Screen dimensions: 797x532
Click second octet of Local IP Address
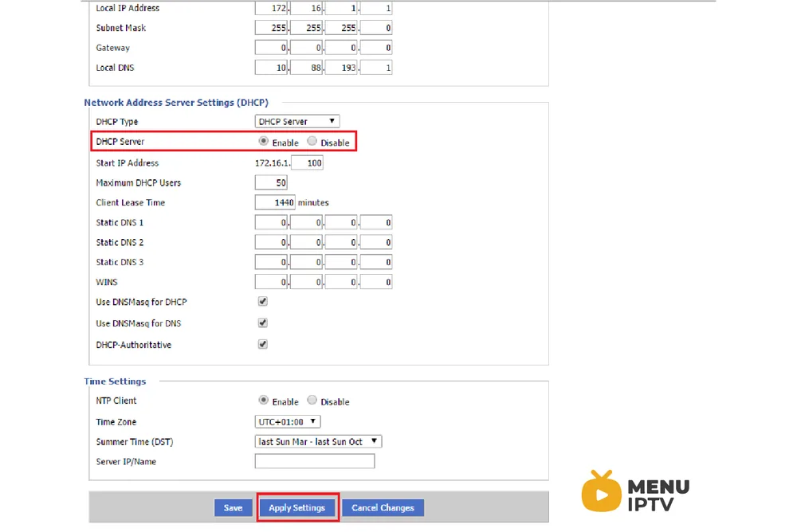click(x=307, y=8)
